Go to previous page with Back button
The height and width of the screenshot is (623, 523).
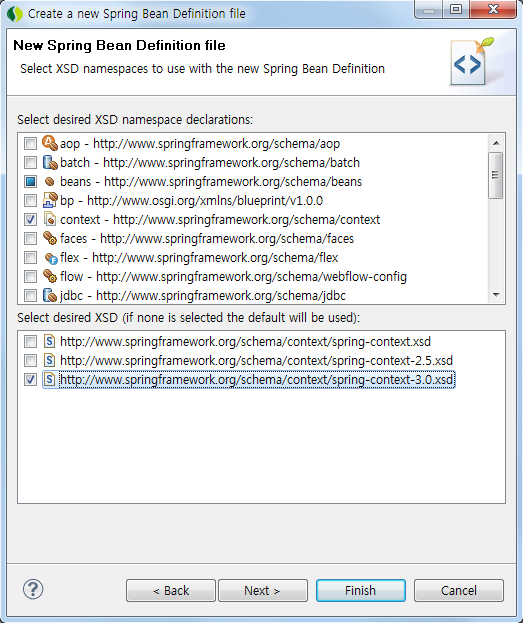[171, 590]
